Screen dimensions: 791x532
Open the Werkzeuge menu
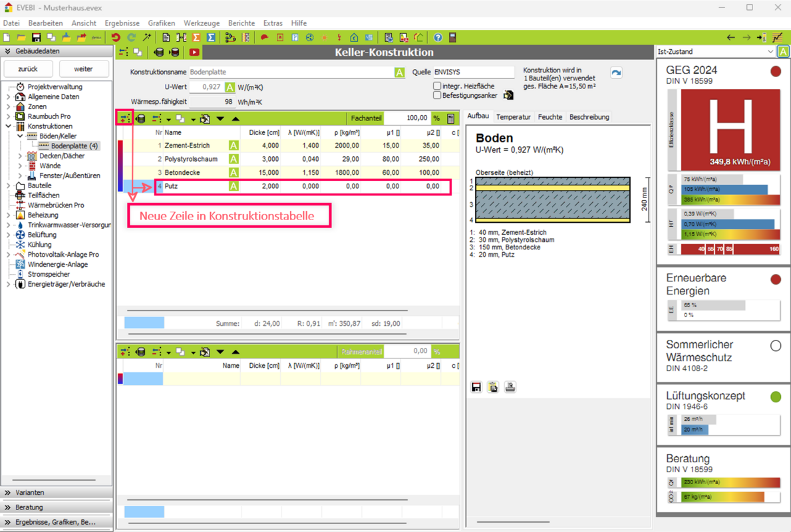click(202, 23)
